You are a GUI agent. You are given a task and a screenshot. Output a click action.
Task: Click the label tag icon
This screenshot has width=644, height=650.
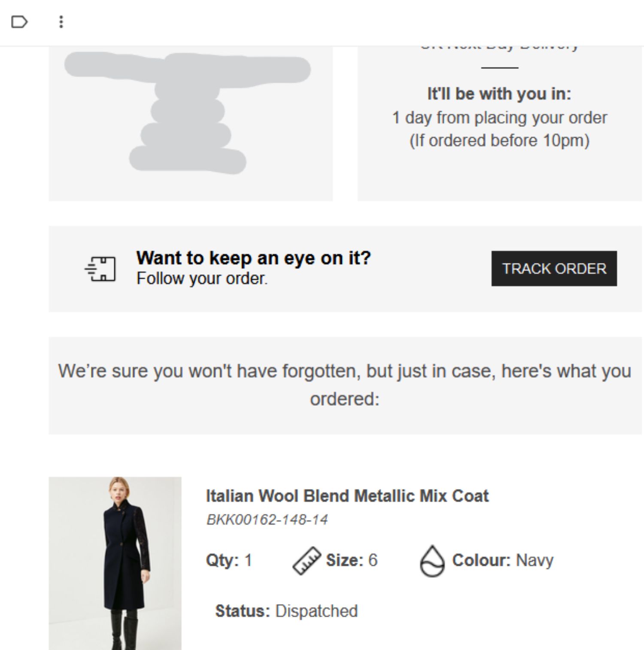point(19,21)
